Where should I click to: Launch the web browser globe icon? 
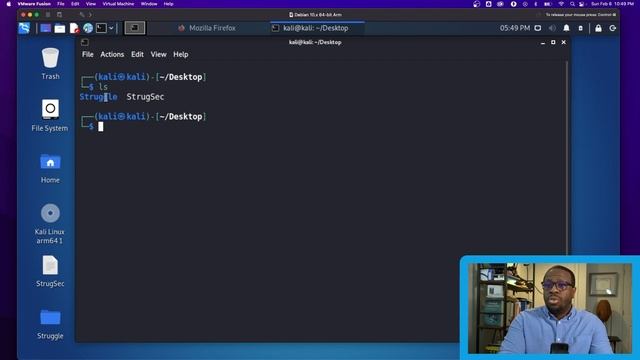click(88, 28)
